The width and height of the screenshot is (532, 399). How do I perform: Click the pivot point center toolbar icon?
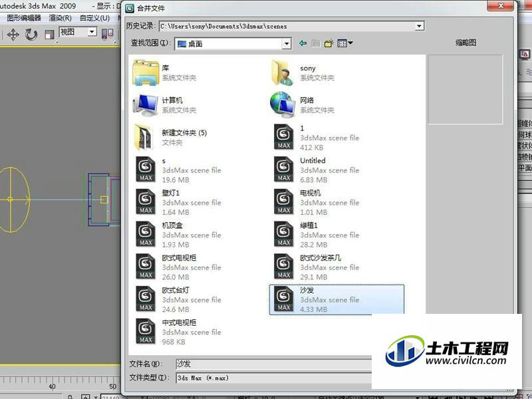pyautogui.click(x=108, y=35)
